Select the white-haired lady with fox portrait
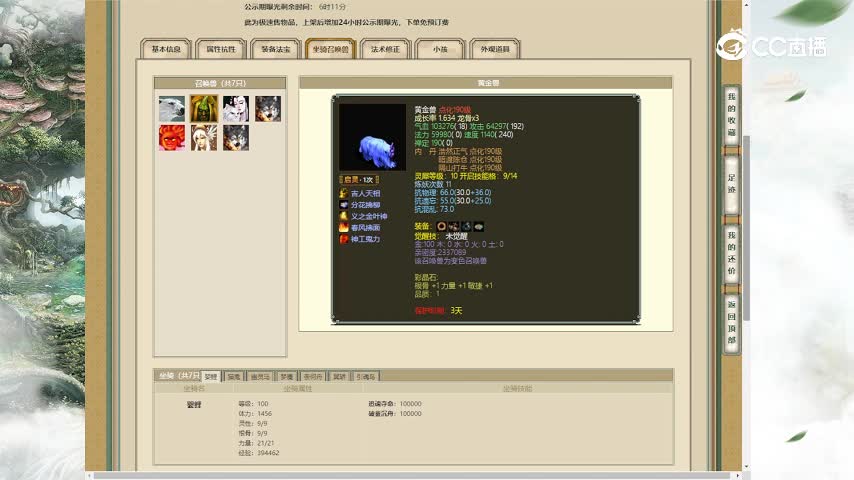This screenshot has height=480, width=854. point(236,109)
